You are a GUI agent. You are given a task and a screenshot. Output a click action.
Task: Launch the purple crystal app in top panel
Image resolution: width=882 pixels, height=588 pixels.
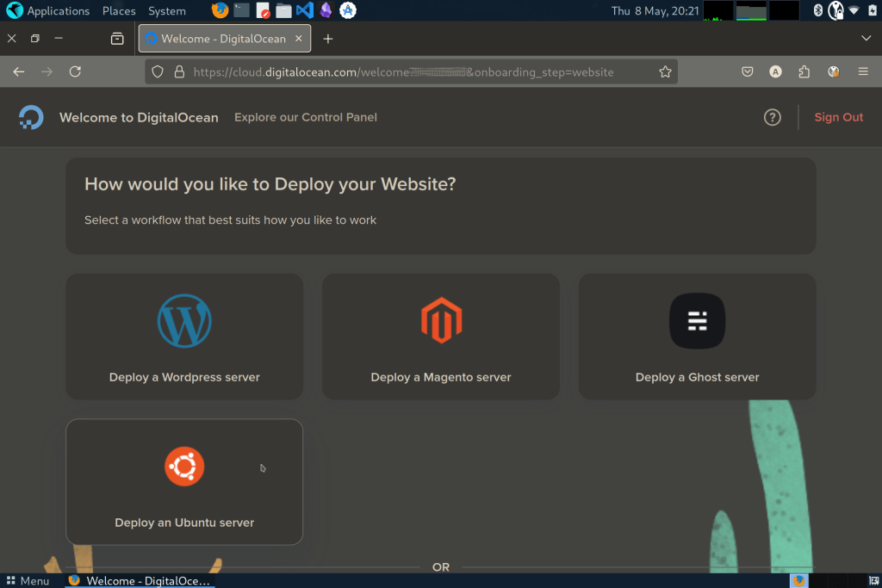326,10
